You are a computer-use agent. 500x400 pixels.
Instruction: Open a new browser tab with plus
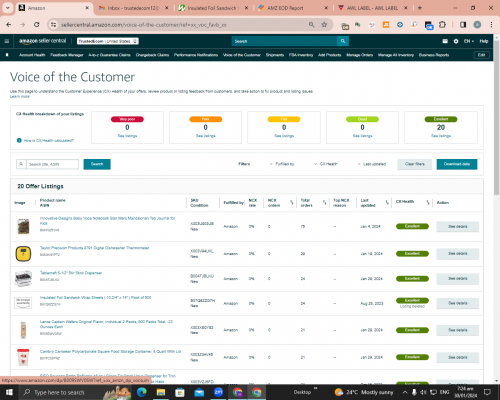(x=420, y=8)
